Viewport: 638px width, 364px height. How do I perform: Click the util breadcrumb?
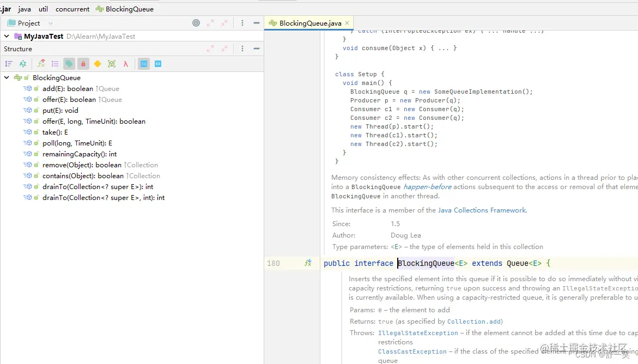coord(43,9)
